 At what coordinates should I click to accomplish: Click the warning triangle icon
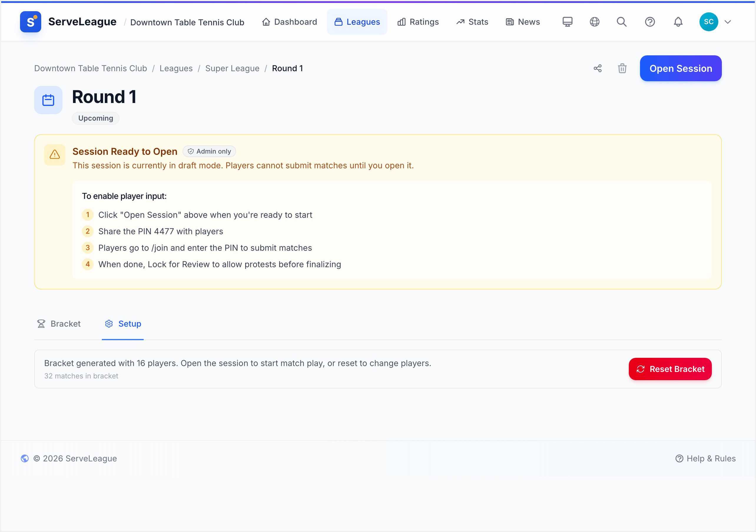point(55,154)
